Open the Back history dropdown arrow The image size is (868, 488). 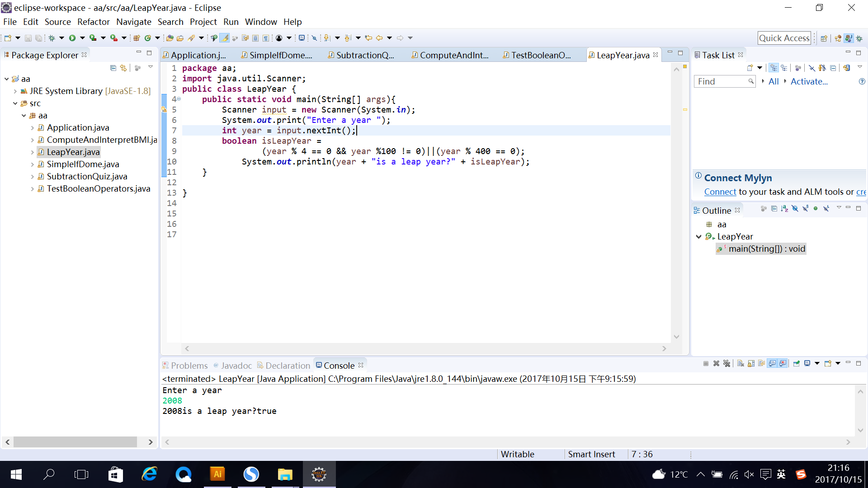pyautogui.click(x=389, y=38)
